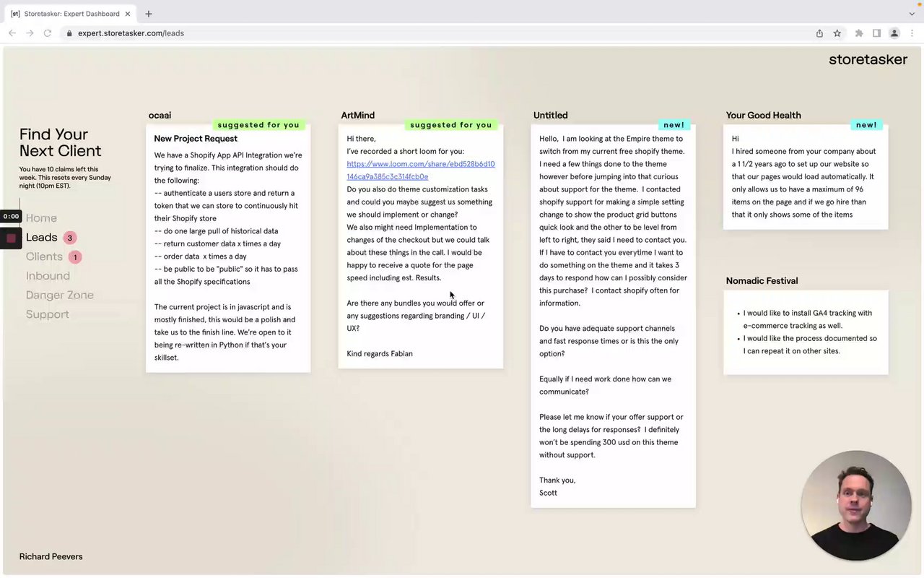Click Richard Peevers user name
This screenshot has width=924, height=578.
pos(51,556)
